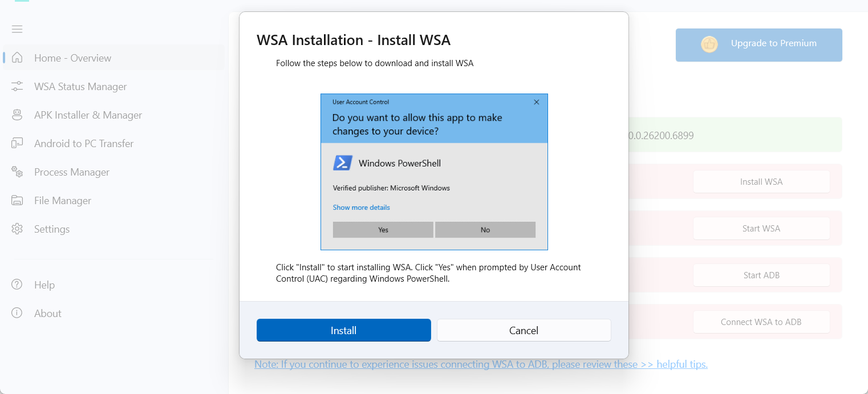This screenshot has width=868, height=394.
Task: Click the About info icon
Action: (x=17, y=313)
